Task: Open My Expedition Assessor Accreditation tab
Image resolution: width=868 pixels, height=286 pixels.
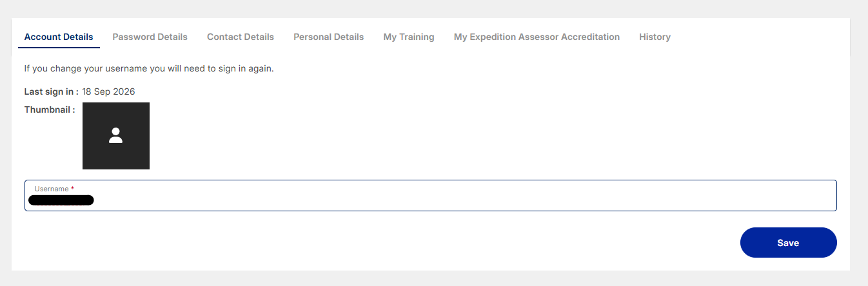Action: coord(537,37)
